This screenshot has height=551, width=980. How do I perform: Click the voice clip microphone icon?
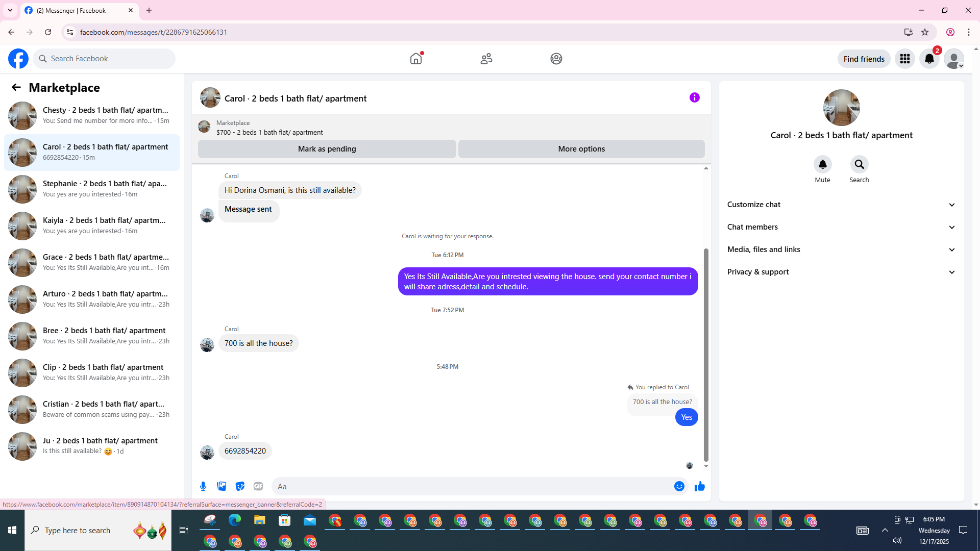coord(203,486)
